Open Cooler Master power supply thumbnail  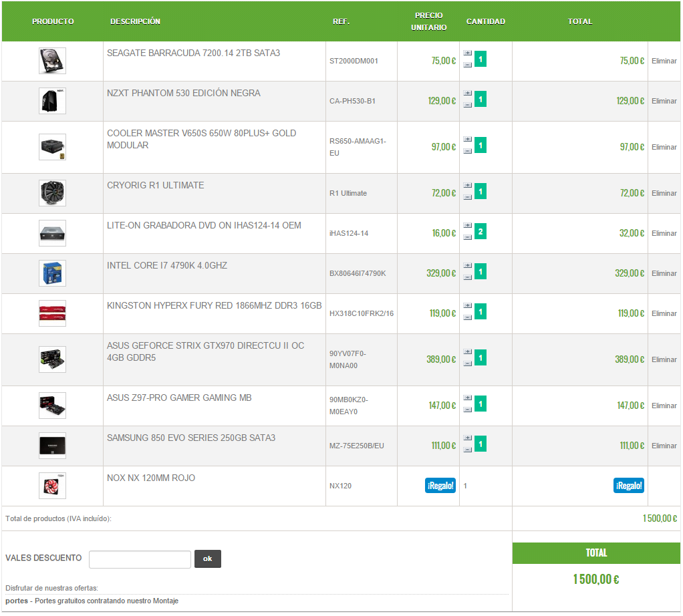[x=52, y=147]
